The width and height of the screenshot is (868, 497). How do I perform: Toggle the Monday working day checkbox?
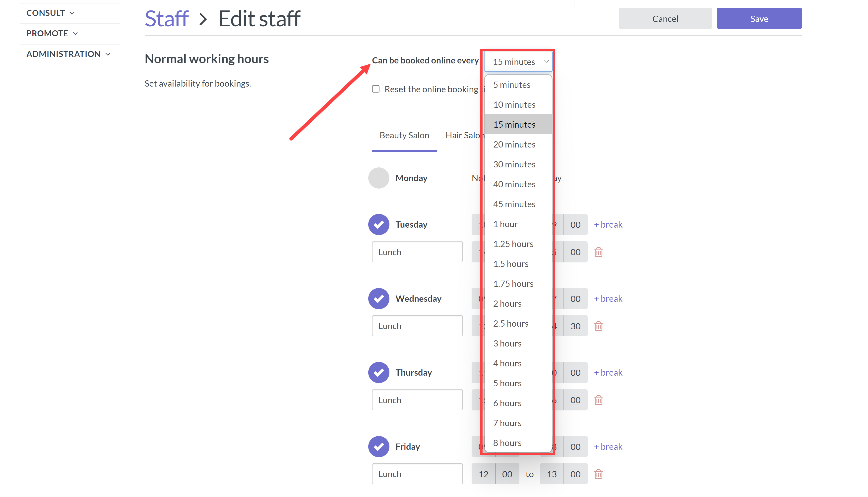coord(378,177)
